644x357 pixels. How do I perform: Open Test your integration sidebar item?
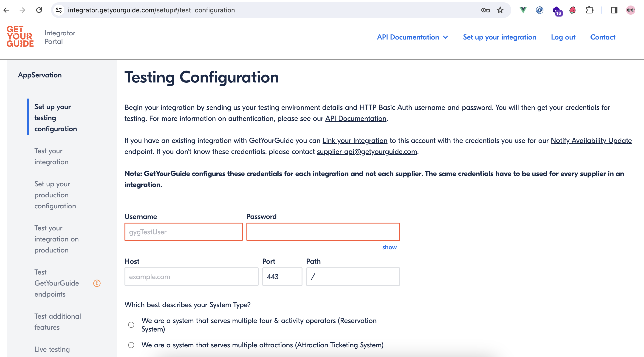pos(51,156)
